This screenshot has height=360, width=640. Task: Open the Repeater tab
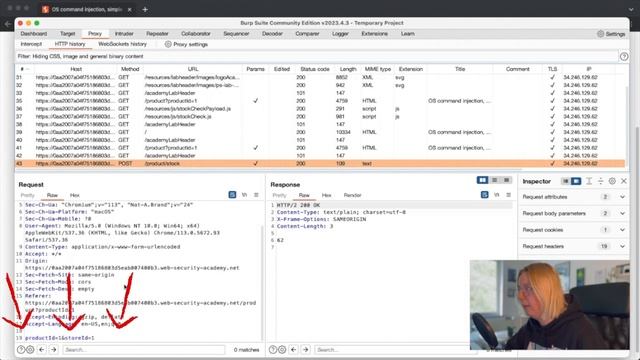157,34
